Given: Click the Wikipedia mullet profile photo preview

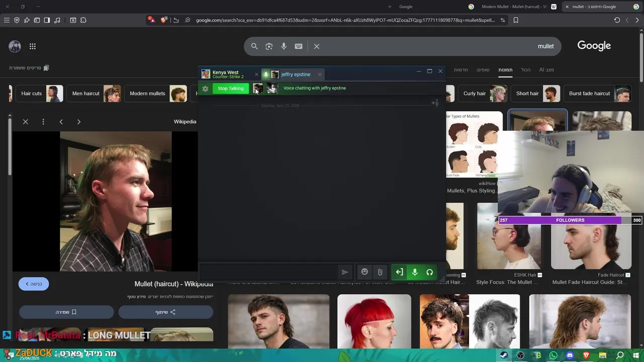Looking at the screenshot, I should [116, 202].
